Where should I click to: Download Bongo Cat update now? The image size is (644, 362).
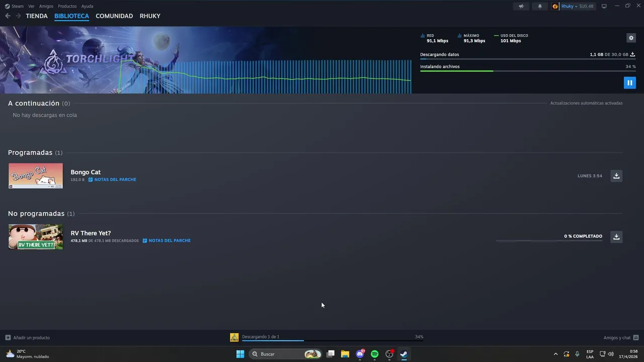click(616, 175)
